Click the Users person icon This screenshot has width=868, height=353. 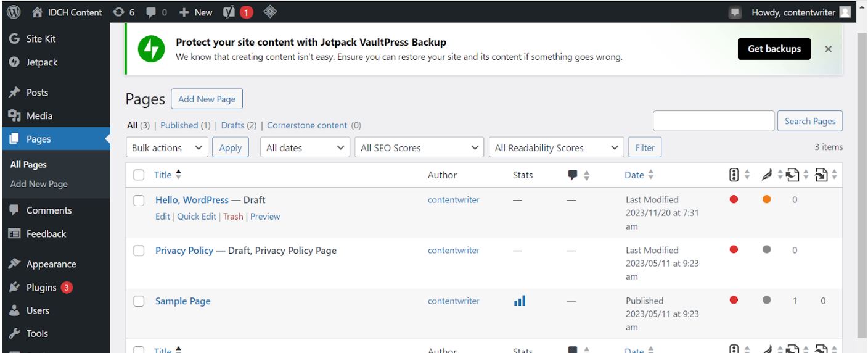14,311
